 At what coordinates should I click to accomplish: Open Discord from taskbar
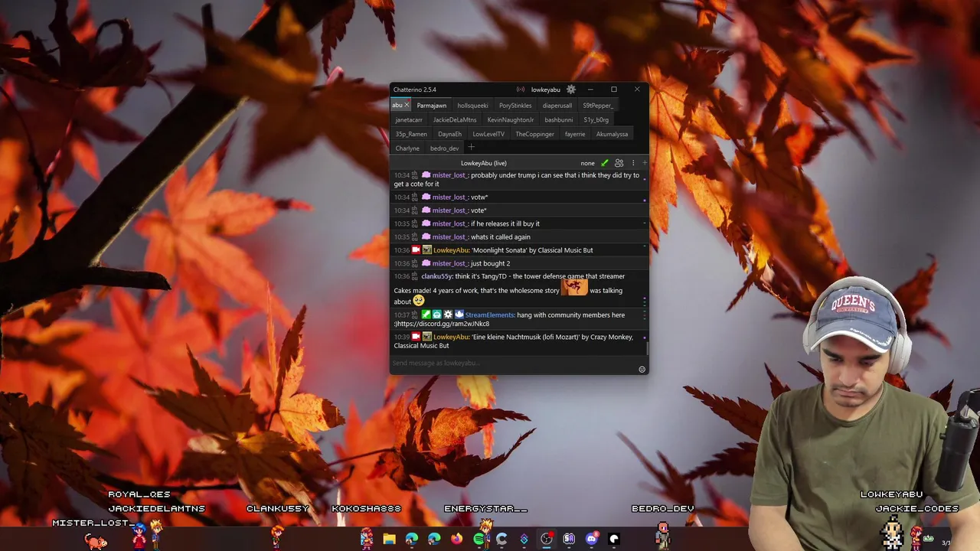tap(592, 539)
